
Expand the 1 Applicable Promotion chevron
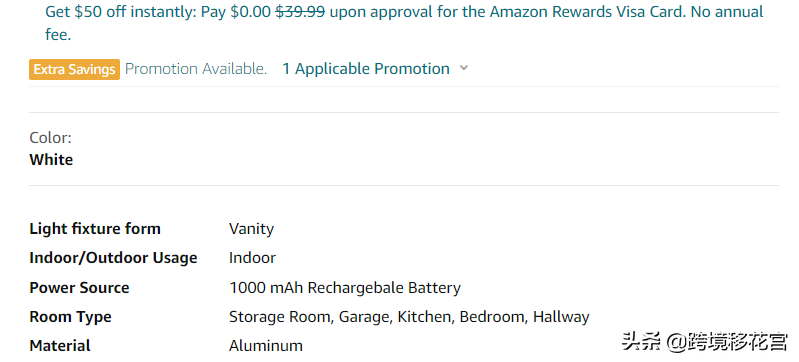[463, 68]
